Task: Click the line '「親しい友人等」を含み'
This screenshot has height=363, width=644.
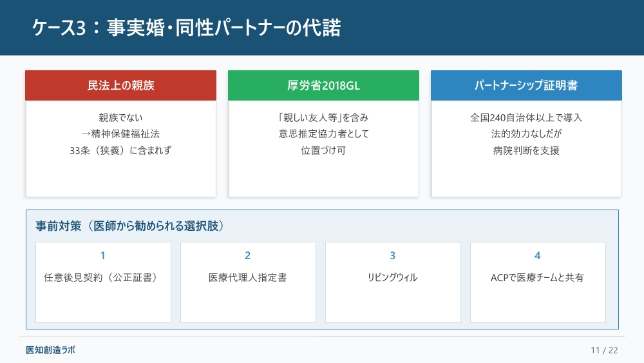Action: (324, 117)
